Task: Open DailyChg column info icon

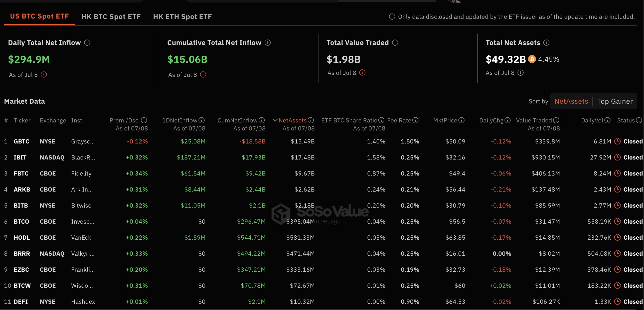Action: [508, 120]
